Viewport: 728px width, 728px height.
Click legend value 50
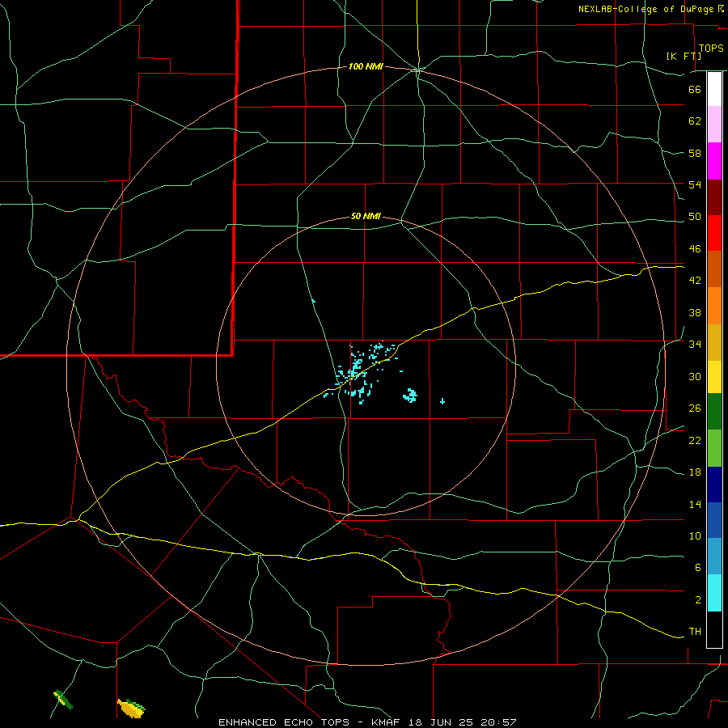pyautogui.click(x=695, y=217)
